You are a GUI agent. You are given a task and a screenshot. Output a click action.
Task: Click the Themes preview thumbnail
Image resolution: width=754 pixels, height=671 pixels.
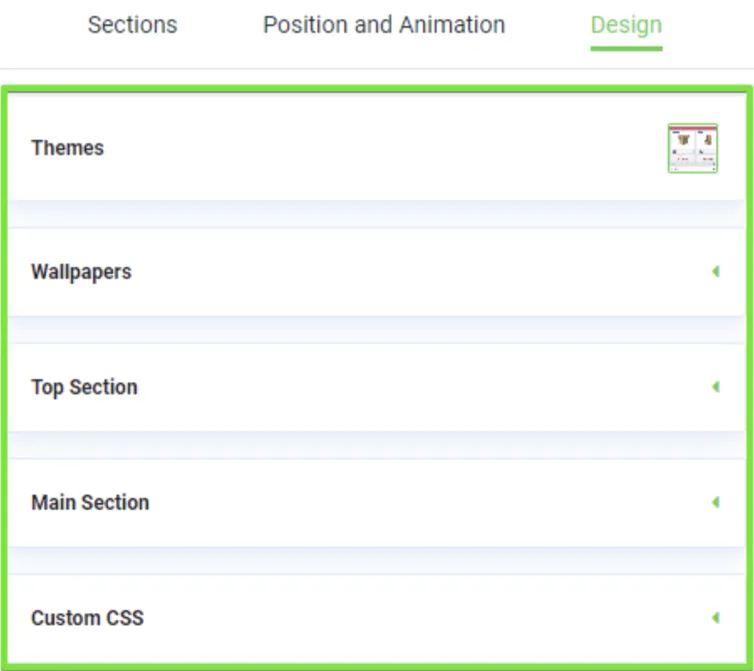tap(692, 148)
